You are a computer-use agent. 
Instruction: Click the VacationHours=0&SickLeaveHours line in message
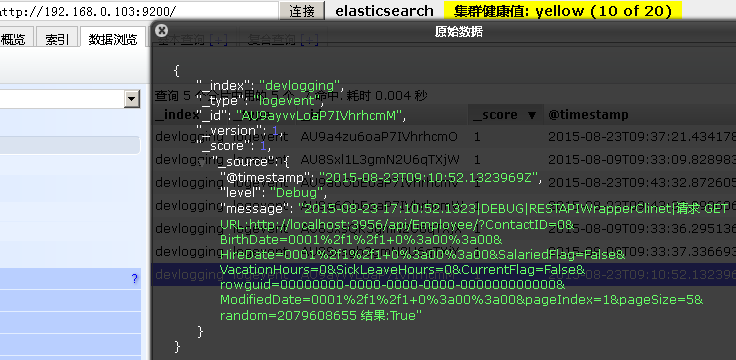coord(403,270)
